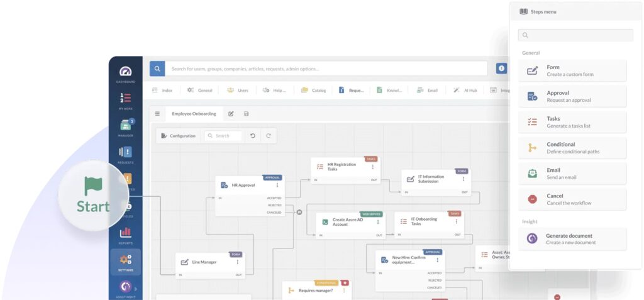Add an Approval step from Steps menu
The height and width of the screenshot is (300, 644).
click(x=573, y=96)
